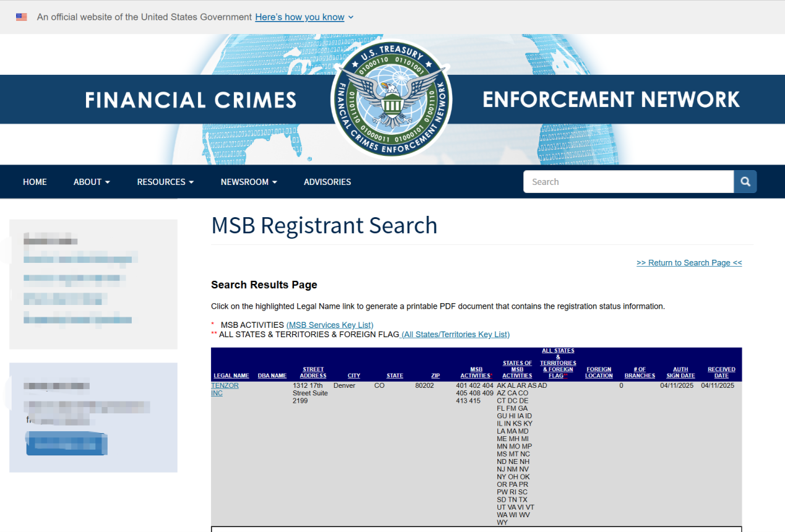
Task: Open All States/Territories Key List link
Action: click(455, 335)
